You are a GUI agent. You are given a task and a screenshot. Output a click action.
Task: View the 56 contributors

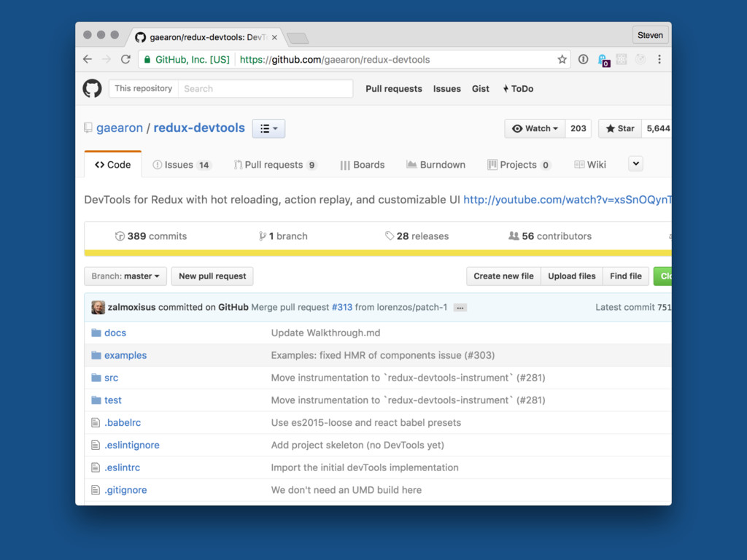point(550,236)
